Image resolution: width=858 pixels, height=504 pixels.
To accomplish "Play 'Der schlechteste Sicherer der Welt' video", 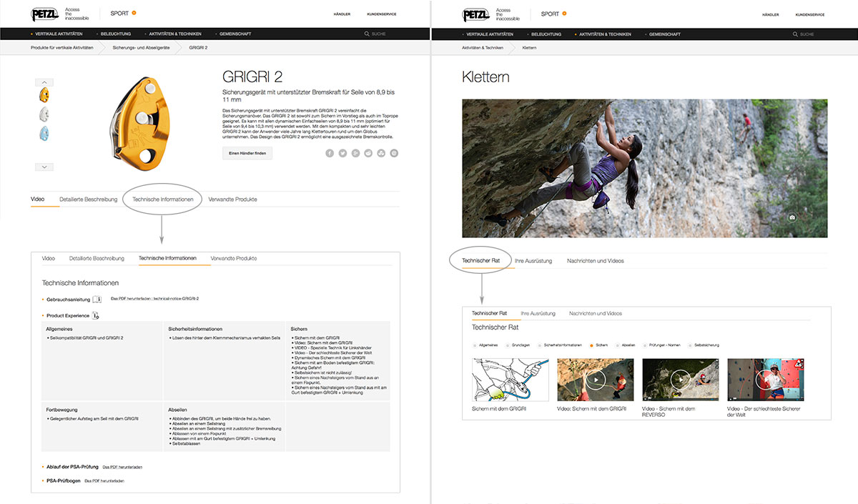I will point(765,379).
